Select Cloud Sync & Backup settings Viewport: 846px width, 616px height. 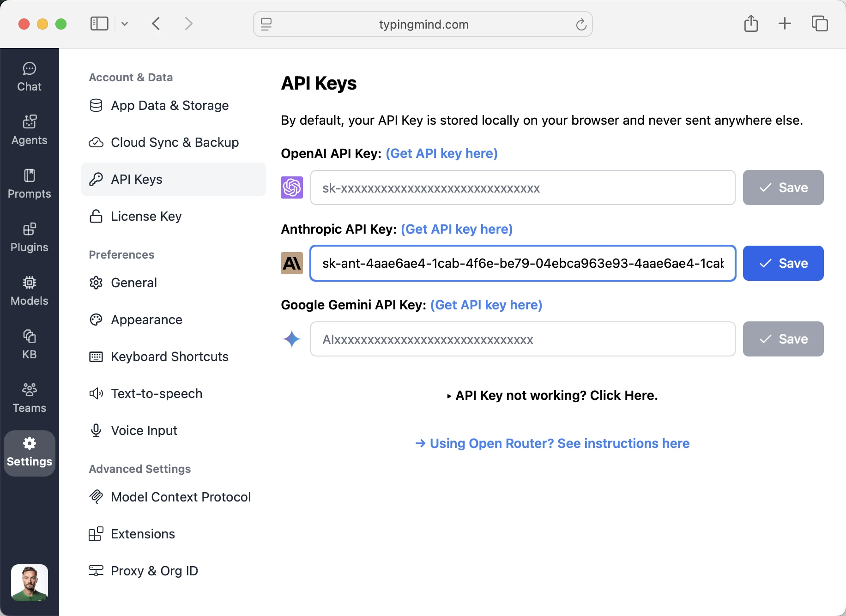pos(174,142)
